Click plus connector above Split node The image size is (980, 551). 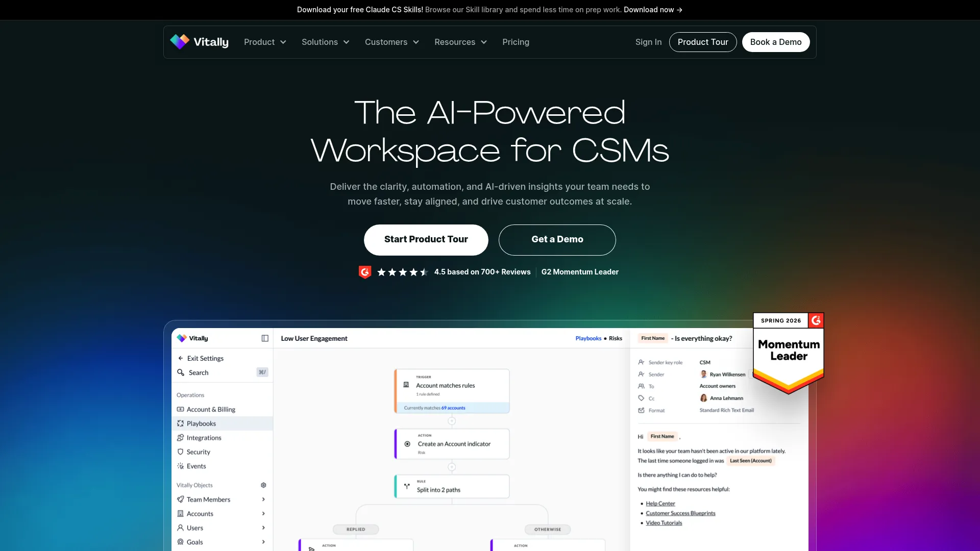pos(452,467)
